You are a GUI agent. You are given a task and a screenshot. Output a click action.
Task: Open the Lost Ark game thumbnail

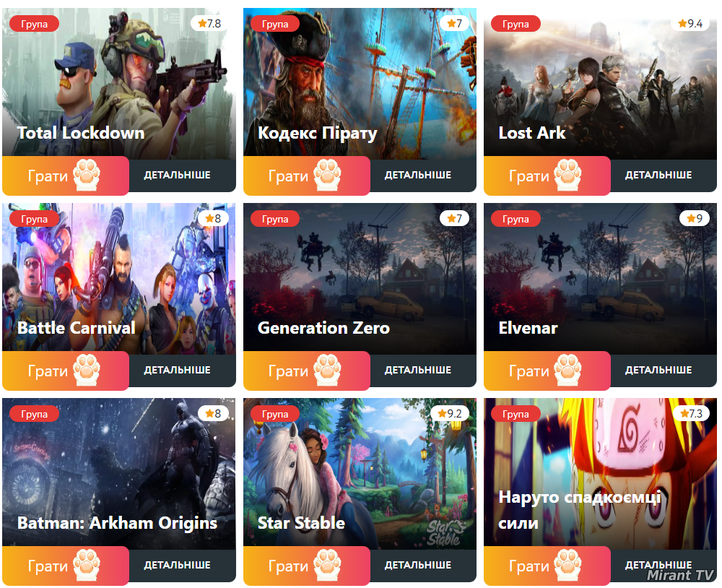(600, 83)
